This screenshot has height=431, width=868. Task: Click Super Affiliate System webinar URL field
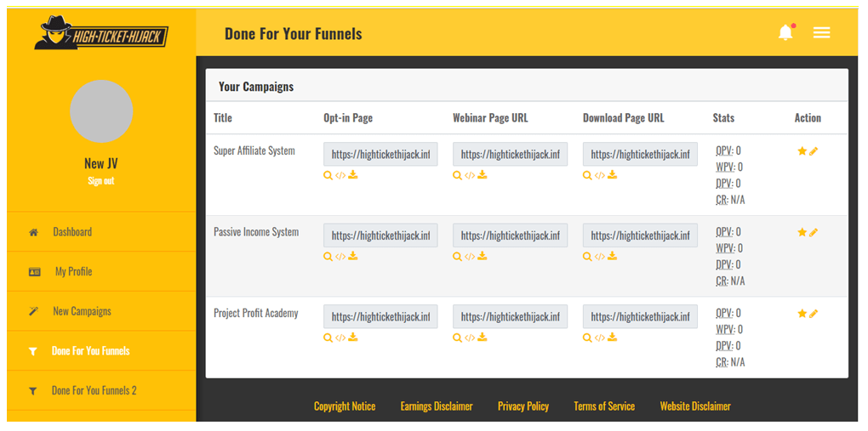(x=511, y=155)
